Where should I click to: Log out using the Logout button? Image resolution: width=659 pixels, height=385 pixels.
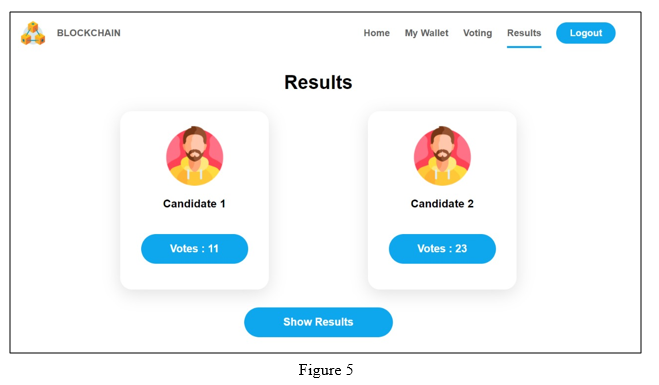point(585,33)
